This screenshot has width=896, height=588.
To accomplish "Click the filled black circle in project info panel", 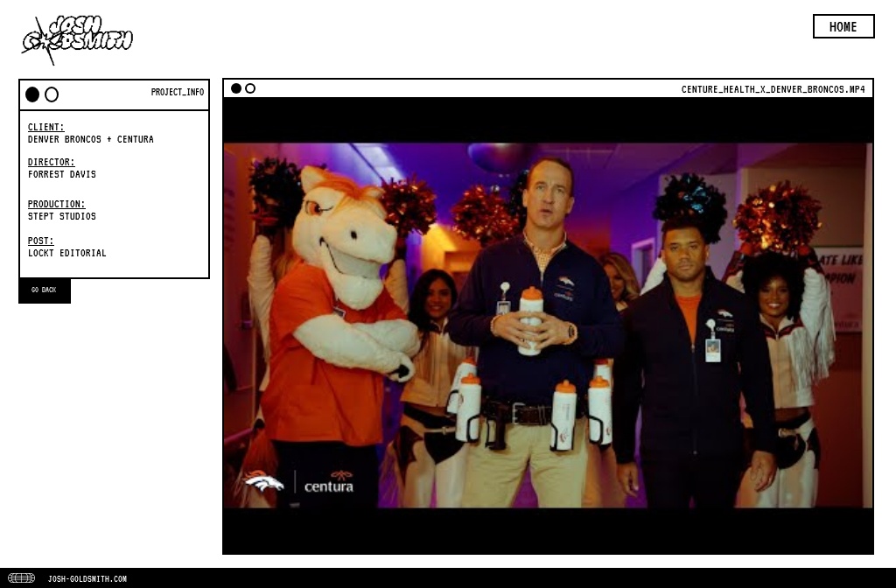I will [x=32, y=94].
